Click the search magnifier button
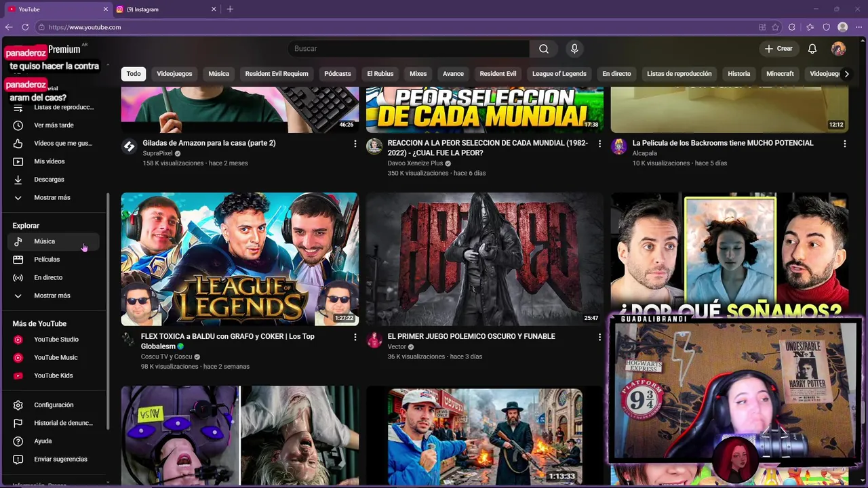The width and height of the screenshot is (868, 488). point(544,49)
